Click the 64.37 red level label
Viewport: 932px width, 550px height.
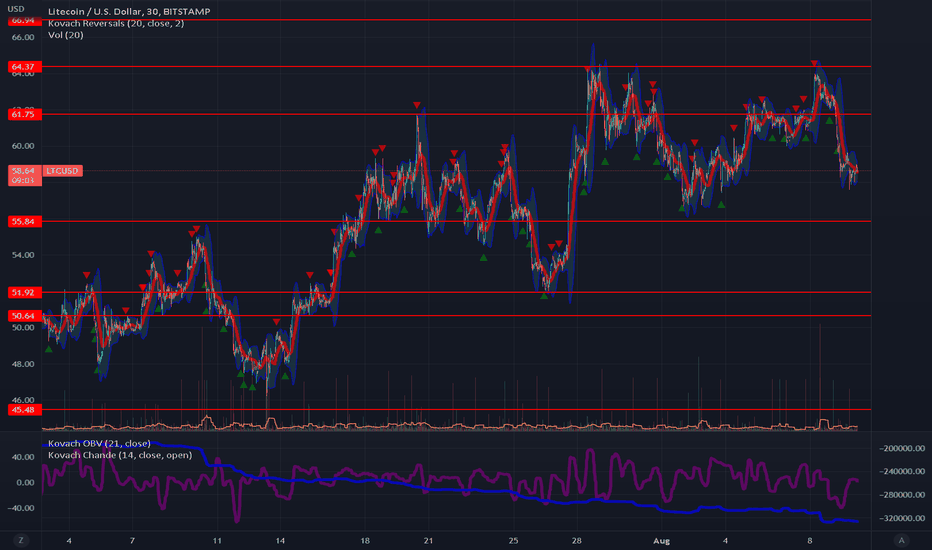tap(23, 67)
